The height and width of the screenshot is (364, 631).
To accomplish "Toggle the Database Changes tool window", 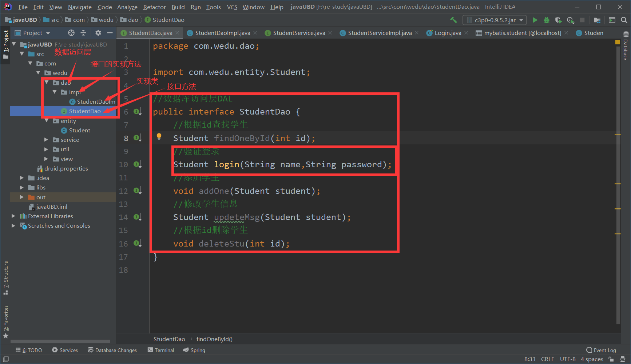I will click(x=112, y=350).
